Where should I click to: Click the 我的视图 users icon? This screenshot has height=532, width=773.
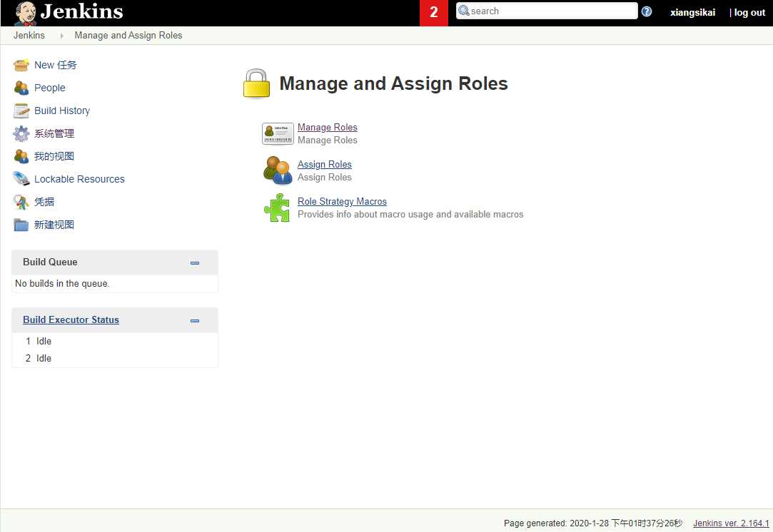pyautogui.click(x=21, y=156)
